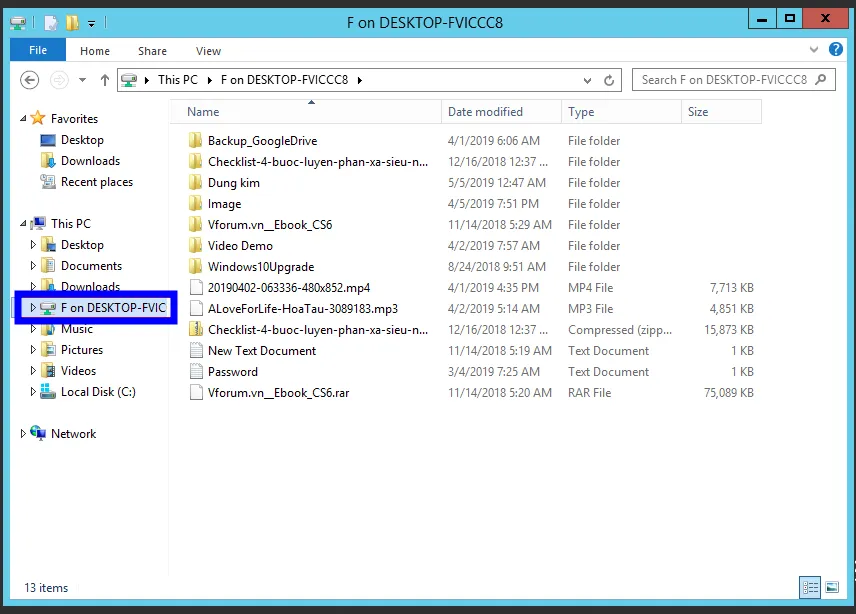Click This PC in the address breadcrumb
The image size is (856, 614).
tap(178, 80)
